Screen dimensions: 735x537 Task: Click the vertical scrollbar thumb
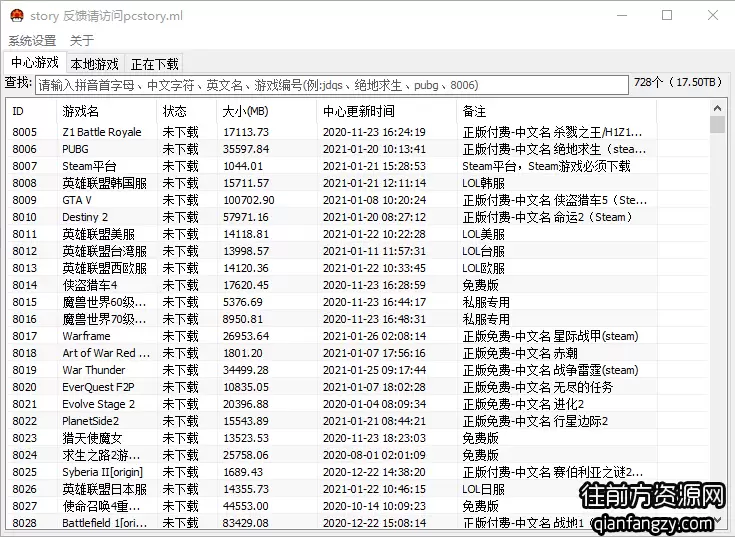point(717,125)
